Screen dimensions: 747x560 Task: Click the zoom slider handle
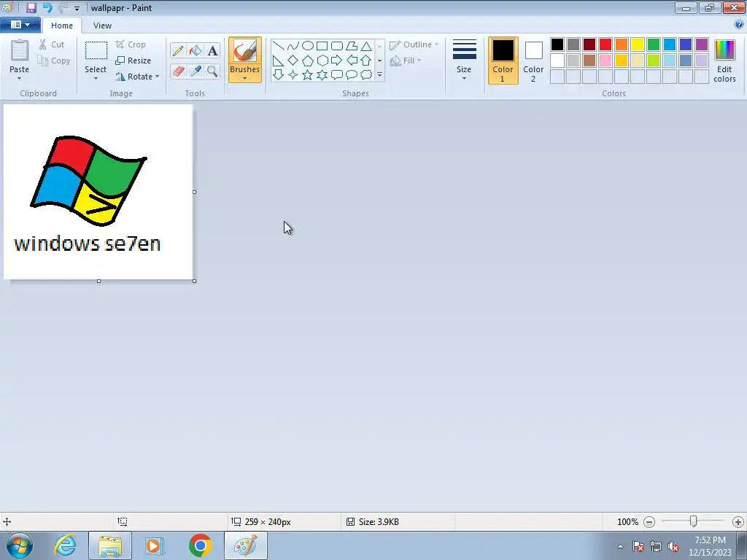click(x=694, y=521)
